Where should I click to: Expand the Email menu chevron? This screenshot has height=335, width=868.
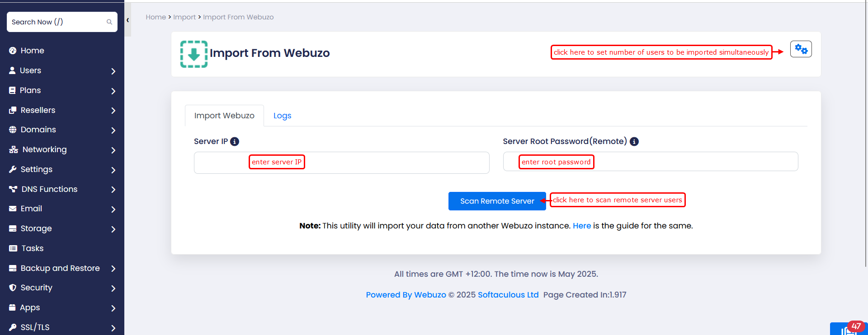[113, 209]
